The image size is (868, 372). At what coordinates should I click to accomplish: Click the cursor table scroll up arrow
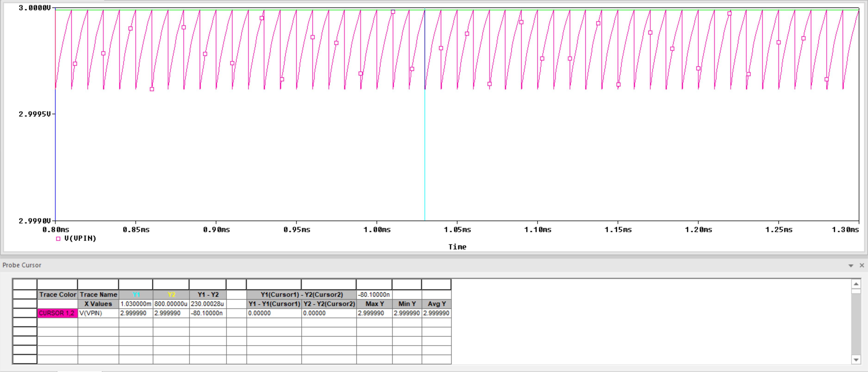tap(856, 284)
